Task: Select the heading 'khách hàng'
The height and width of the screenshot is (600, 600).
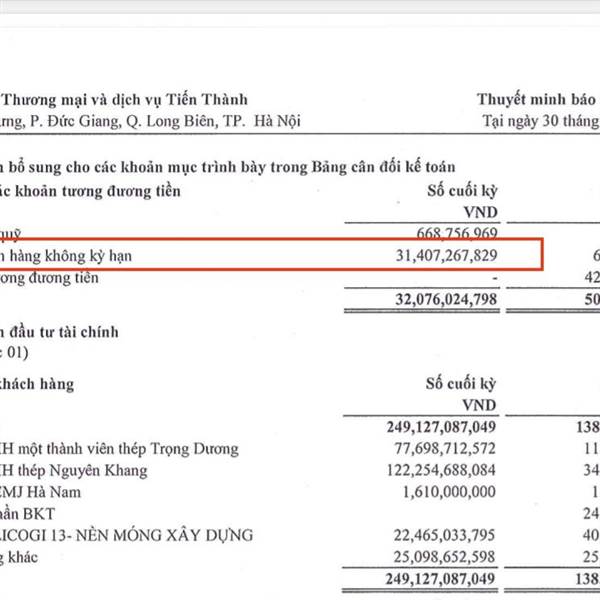Action: point(37,384)
